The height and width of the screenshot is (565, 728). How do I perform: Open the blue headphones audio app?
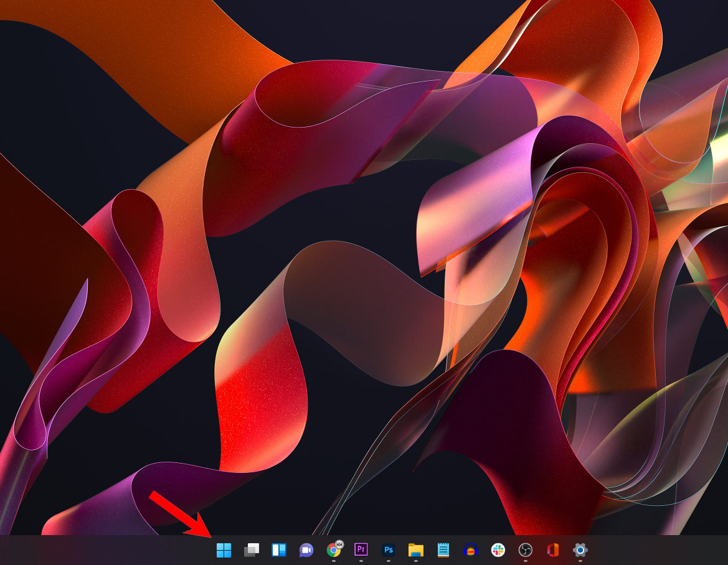pyautogui.click(x=470, y=550)
